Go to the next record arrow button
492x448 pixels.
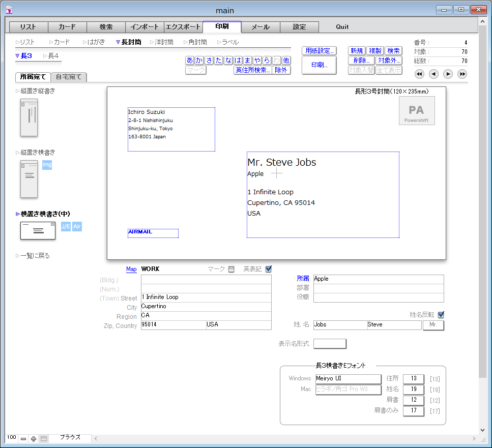coord(448,74)
